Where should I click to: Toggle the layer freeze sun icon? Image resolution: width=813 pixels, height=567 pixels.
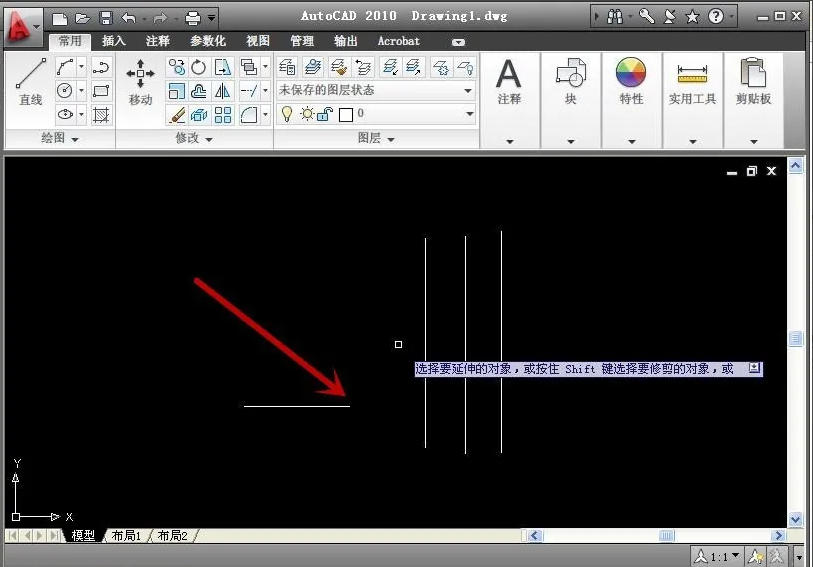(x=306, y=114)
